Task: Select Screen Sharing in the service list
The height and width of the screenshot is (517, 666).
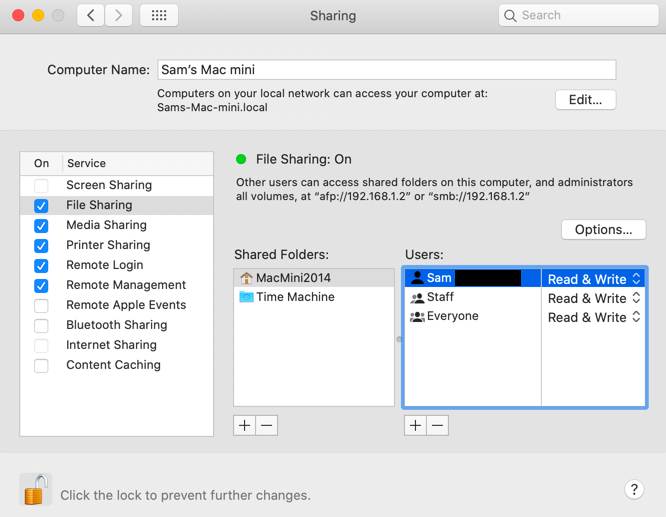Action: pyautogui.click(x=116, y=185)
